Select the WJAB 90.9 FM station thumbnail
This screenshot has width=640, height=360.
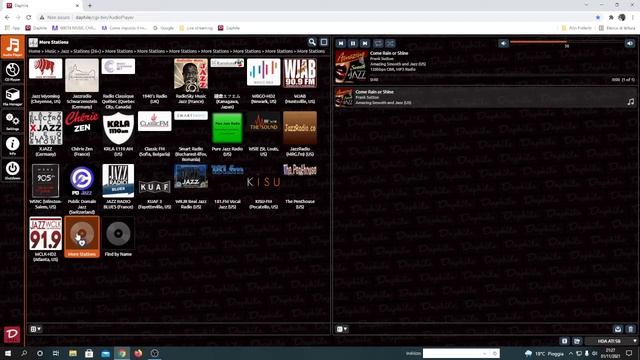pyautogui.click(x=300, y=73)
